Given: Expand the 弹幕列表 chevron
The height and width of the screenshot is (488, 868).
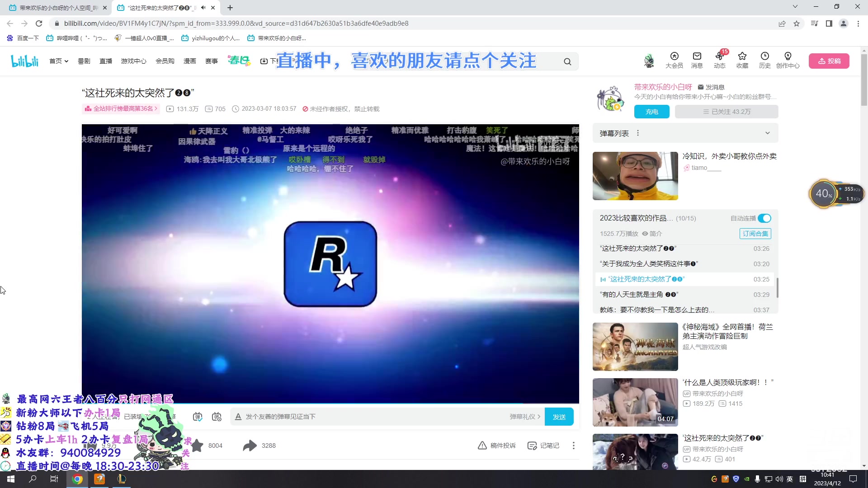Looking at the screenshot, I should pyautogui.click(x=767, y=133).
